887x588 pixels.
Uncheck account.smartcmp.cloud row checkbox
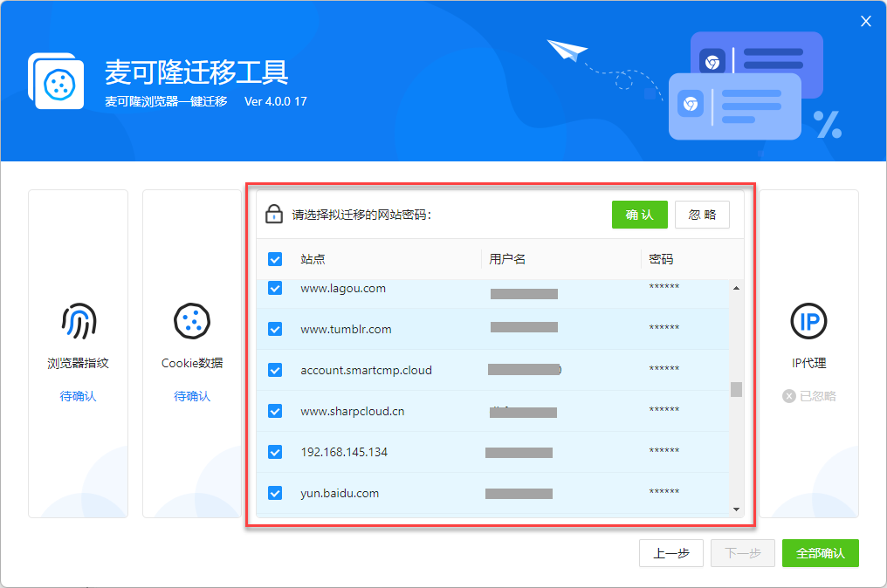pos(275,370)
